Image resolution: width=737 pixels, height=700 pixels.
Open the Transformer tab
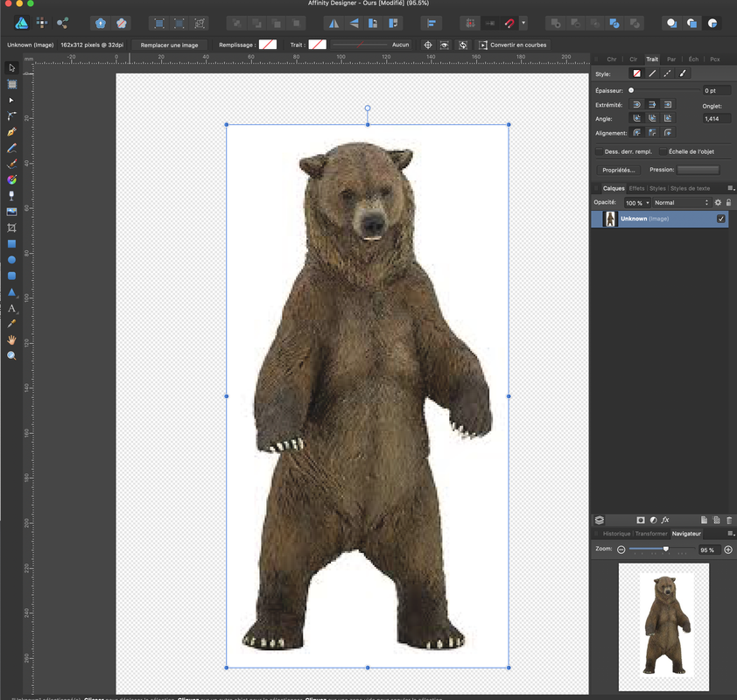click(x=651, y=533)
